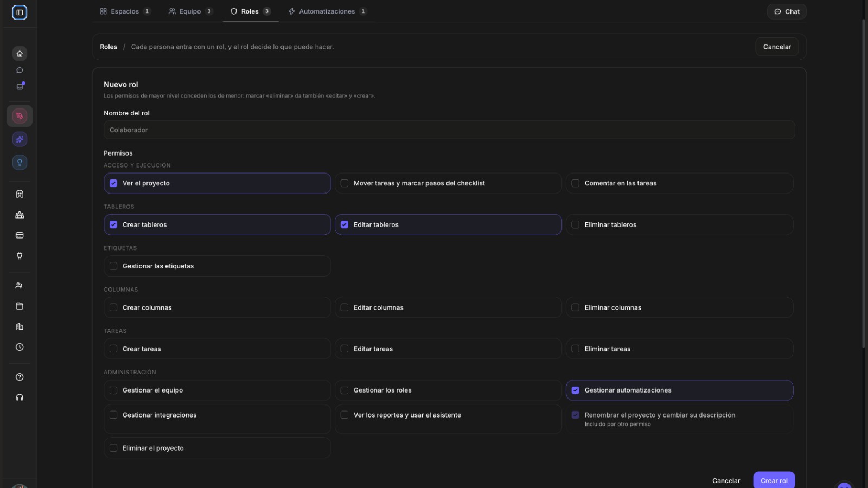
Task: Toggle the sidebar panel icon
Action: click(20, 12)
